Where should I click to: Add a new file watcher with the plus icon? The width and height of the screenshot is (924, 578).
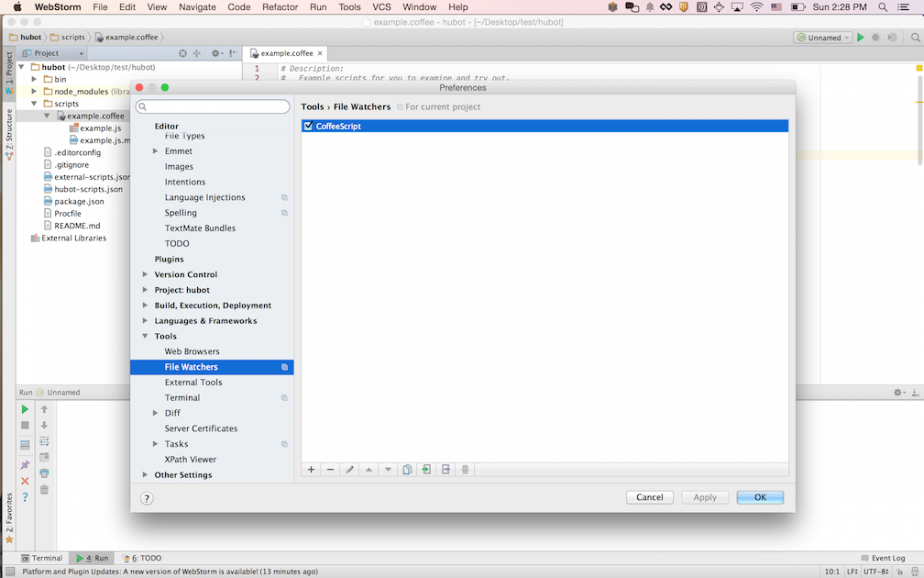311,470
